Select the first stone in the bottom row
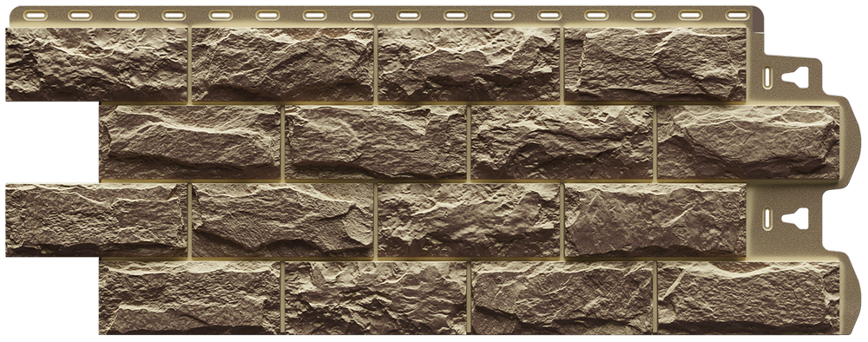Viewport: 868px width, 342px height. 190,298
